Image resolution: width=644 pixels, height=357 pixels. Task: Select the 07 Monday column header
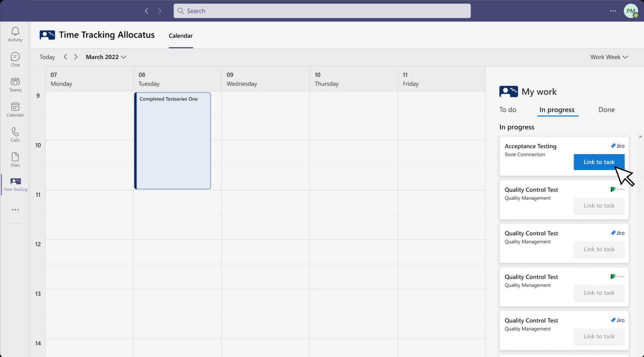coord(89,79)
